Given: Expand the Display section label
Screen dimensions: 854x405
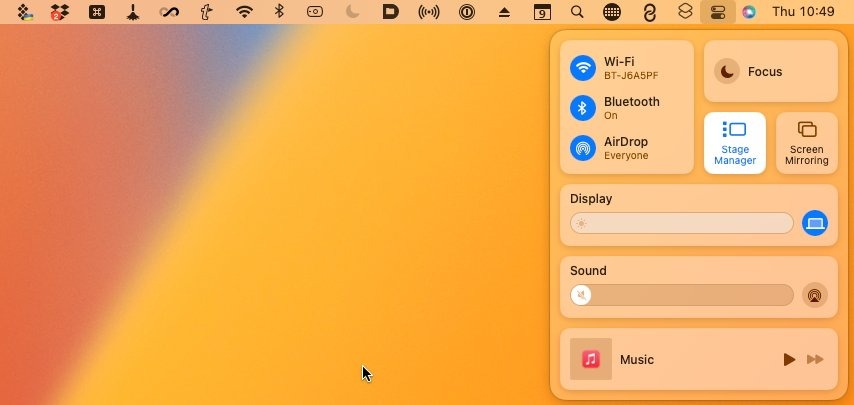Looking at the screenshot, I should (591, 199).
